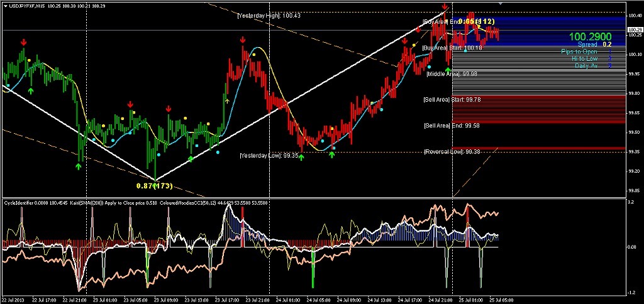Screen dimensions: 644x304
Task: Click the '[Buy Area] End' label
Action: pyautogui.click(x=440, y=21)
